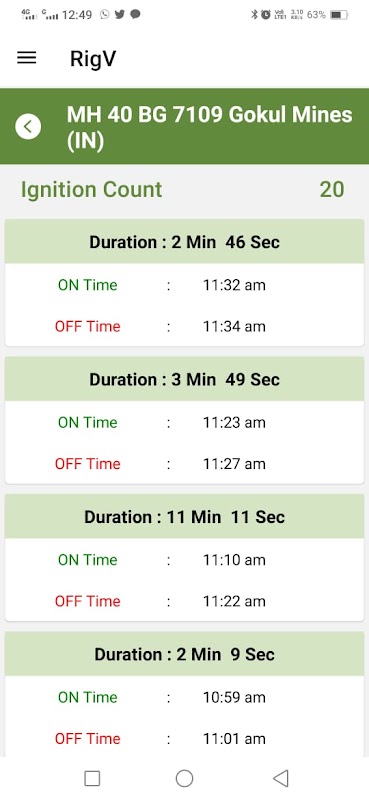Image resolution: width=369 pixels, height=800 pixels.
Task: Open the hamburger navigation menu
Action: tap(27, 58)
